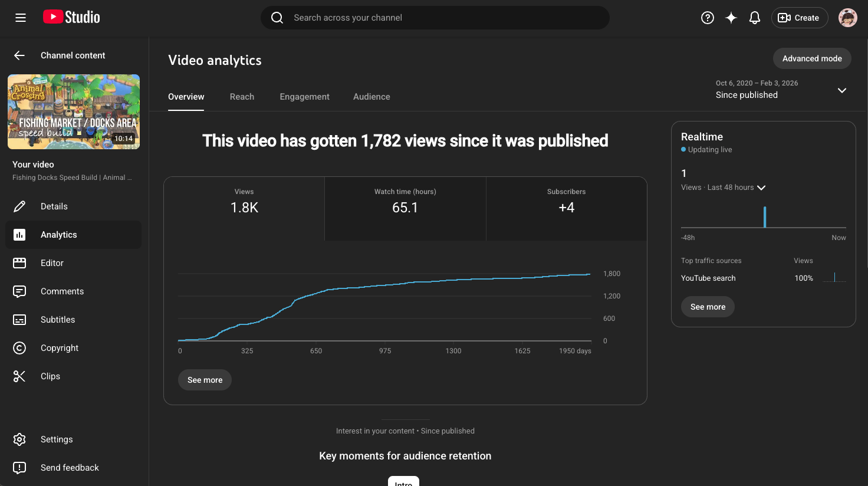Open the Views Last 48 hours dropdown
Screen dimensions: 868x486
click(761, 187)
